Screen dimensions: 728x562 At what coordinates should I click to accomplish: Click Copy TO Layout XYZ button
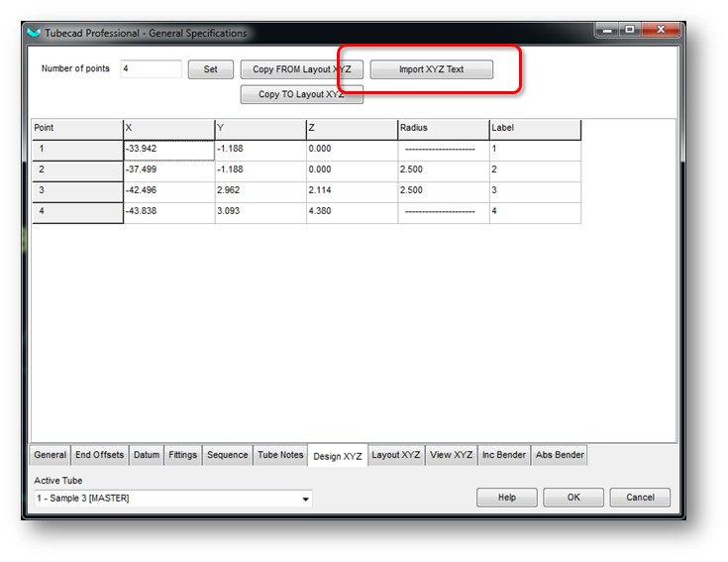pyautogui.click(x=302, y=95)
